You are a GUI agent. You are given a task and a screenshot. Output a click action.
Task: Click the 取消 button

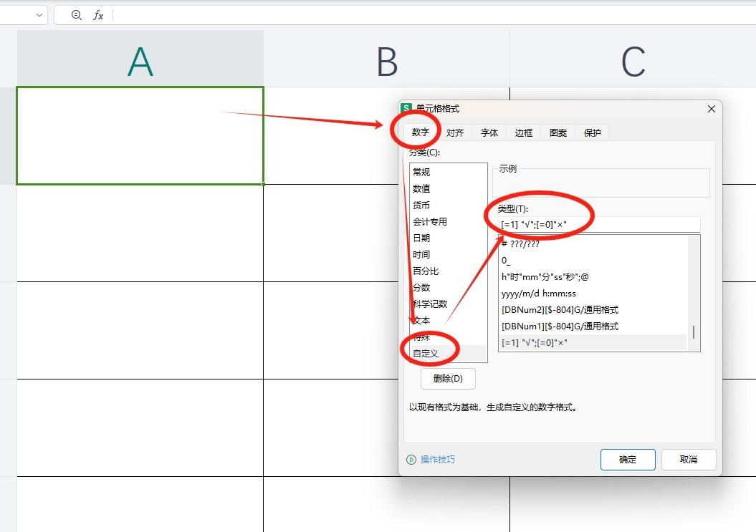point(689,460)
